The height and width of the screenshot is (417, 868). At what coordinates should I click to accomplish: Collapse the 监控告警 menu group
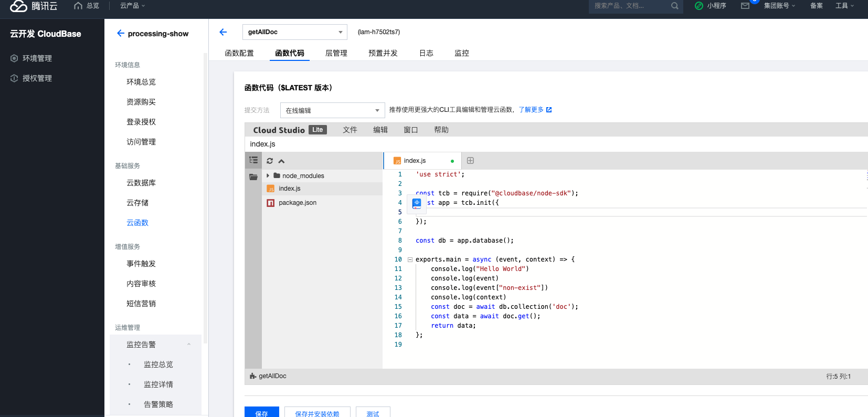(189, 345)
